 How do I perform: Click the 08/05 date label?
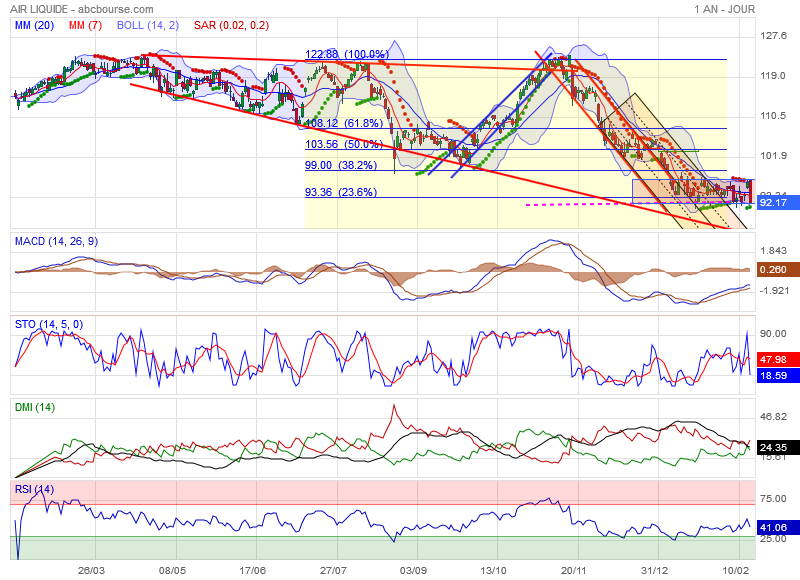[x=172, y=571]
